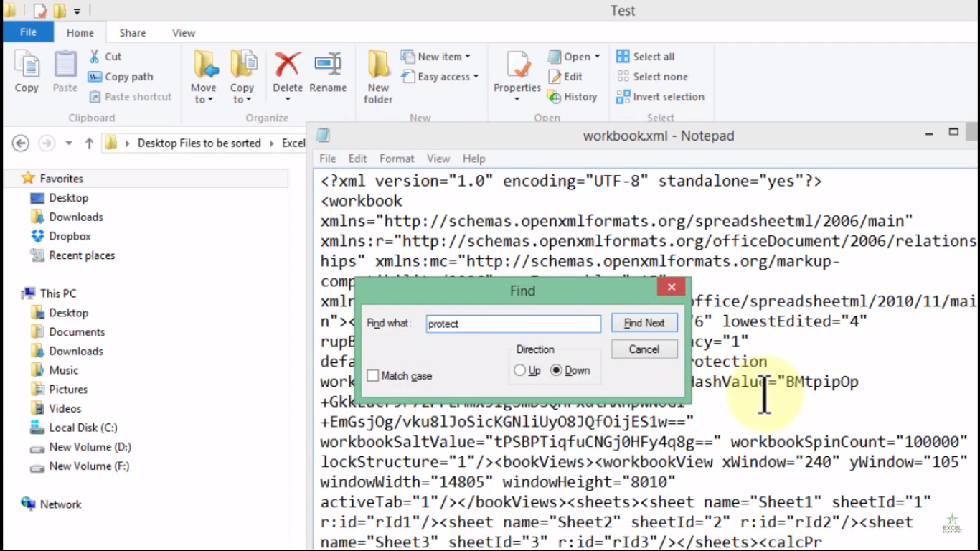Choose Copy path in the ribbon
This screenshot has height=551, width=980.
[121, 76]
